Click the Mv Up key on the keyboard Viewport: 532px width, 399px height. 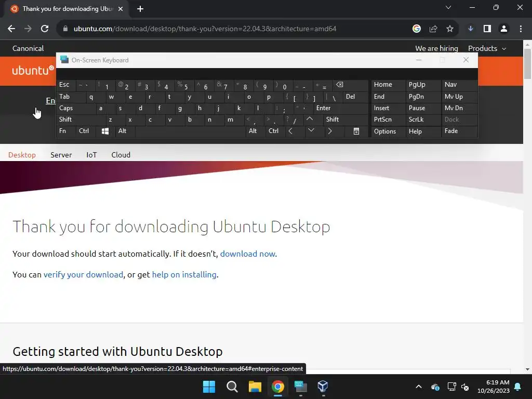point(459,97)
